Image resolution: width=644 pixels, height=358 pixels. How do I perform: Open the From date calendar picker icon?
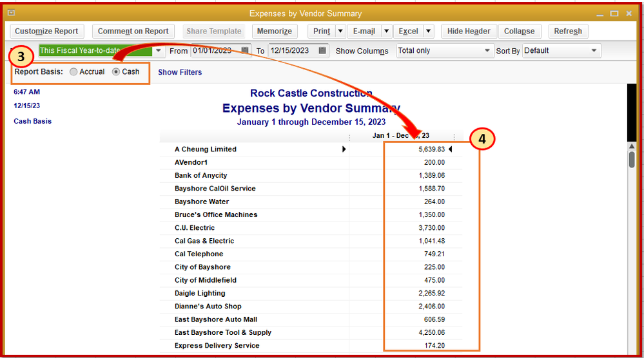(x=245, y=50)
